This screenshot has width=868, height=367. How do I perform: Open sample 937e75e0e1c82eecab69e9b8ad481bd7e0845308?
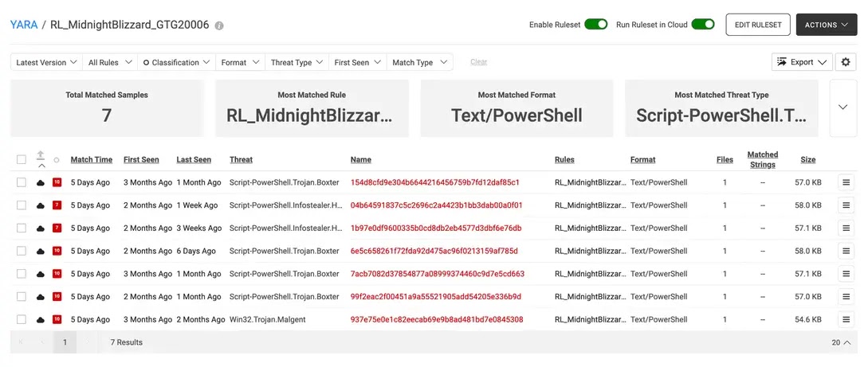[x=437, y=319]
